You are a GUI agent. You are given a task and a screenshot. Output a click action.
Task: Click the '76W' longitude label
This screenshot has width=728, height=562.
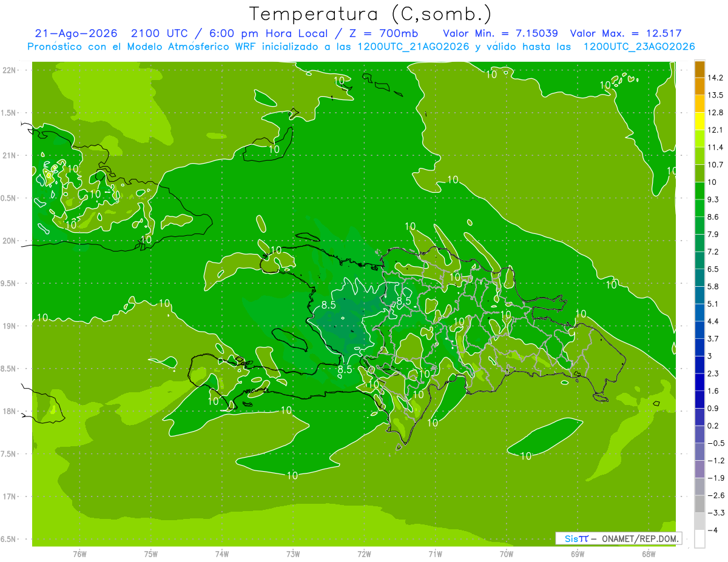coord(79,554)
